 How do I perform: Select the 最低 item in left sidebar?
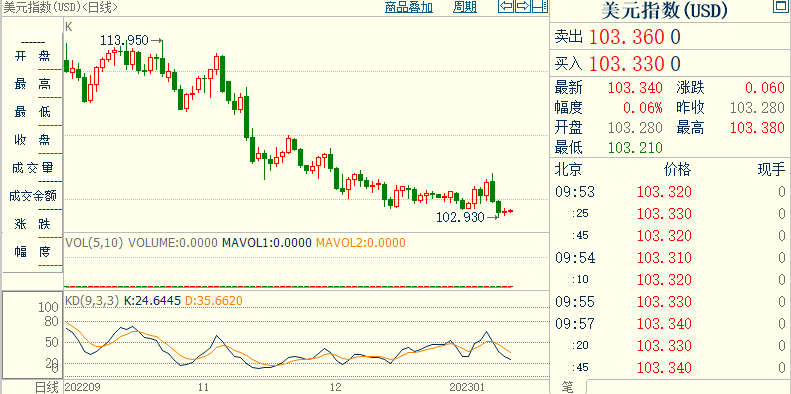click(32, 112)
